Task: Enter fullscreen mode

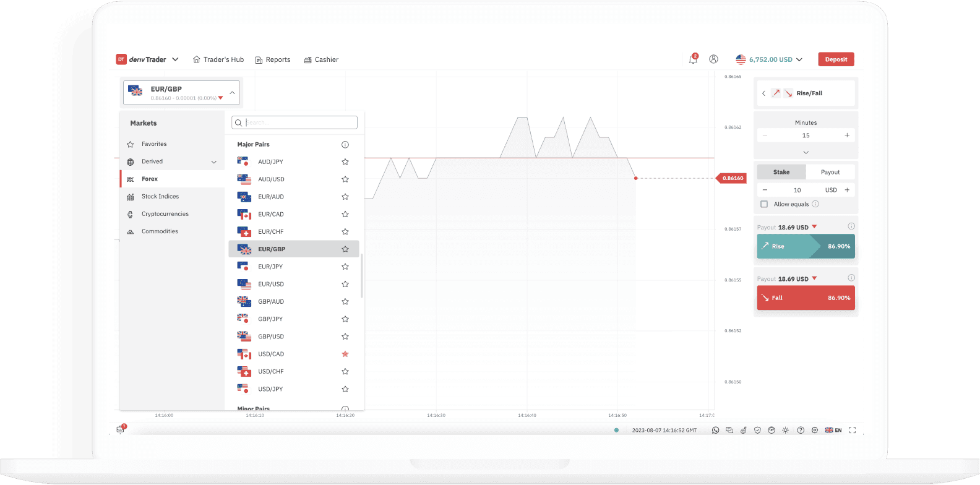Action: [853, 430]
